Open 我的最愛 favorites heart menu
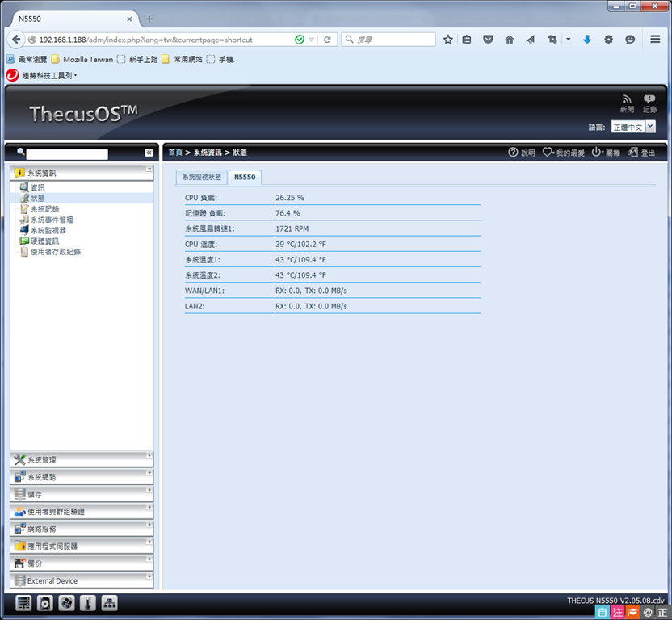This screenshot has height=620, width=672. (564, 153)
